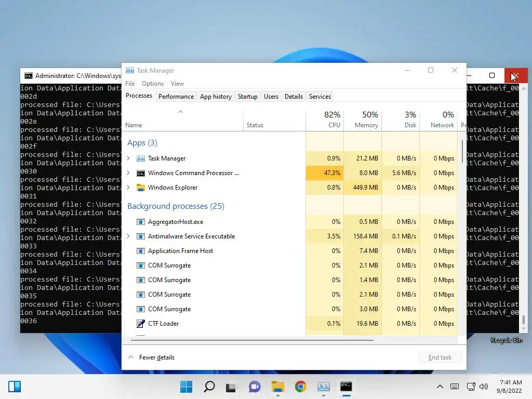This screenshot has height=399, width=532.
Task: Expand the Windows Explorer row
Action: tap(128, 187)
